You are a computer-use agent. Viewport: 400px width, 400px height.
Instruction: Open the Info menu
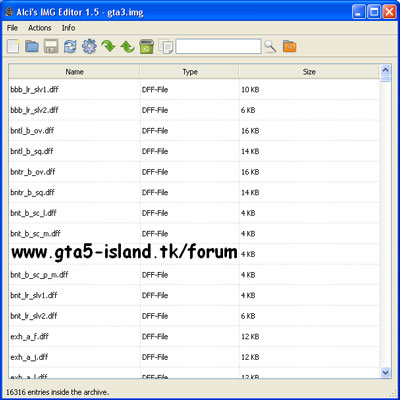(x=68, y=28)
